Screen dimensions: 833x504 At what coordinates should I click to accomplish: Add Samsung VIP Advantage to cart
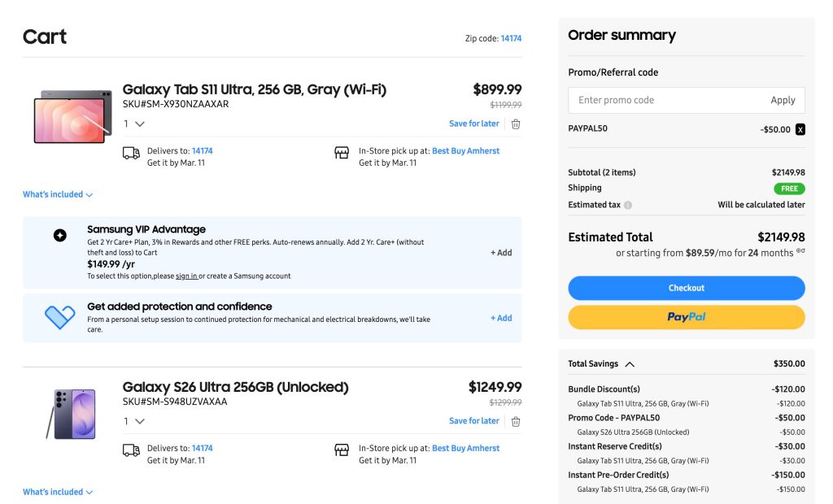click(501, 253)
